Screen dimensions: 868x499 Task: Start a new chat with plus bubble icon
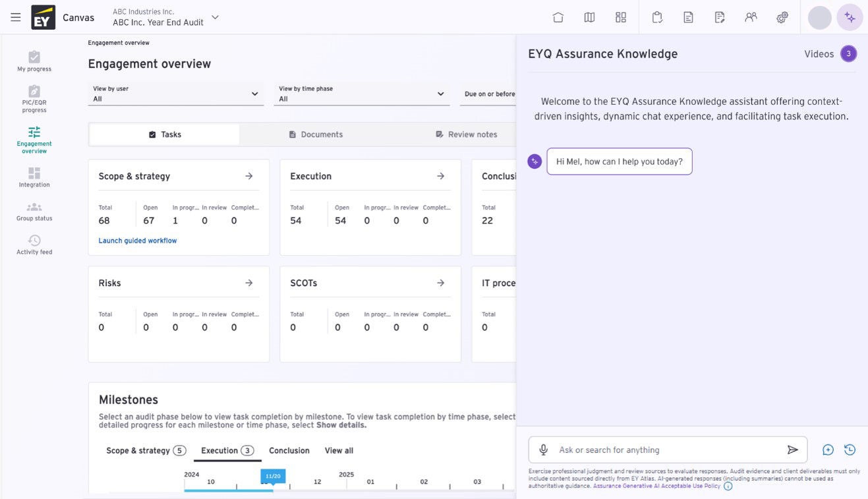point(828,450)
